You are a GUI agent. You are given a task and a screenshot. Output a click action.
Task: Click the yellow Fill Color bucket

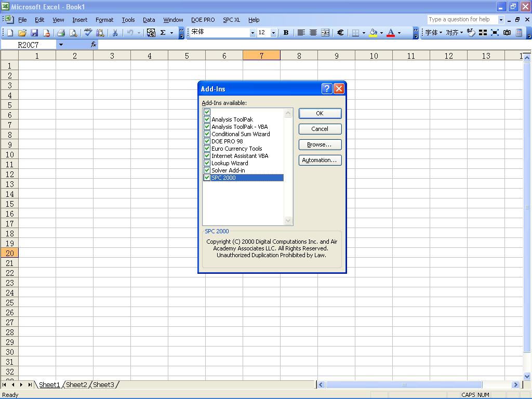click(373, 33)
